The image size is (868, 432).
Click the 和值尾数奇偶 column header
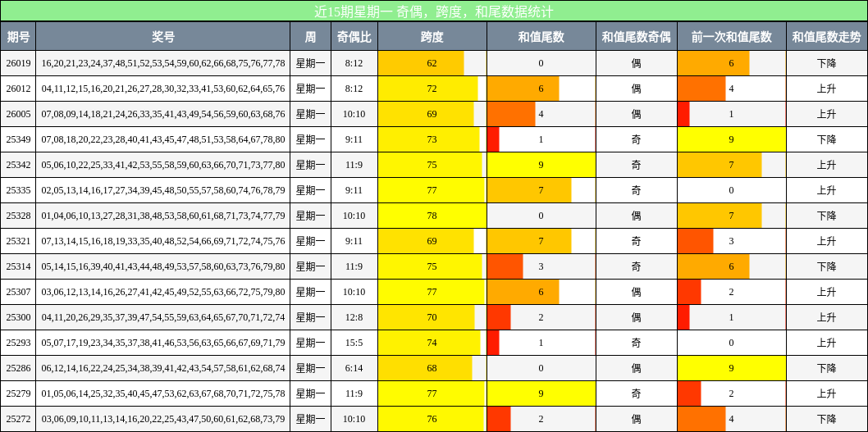(x=637, y=37)
